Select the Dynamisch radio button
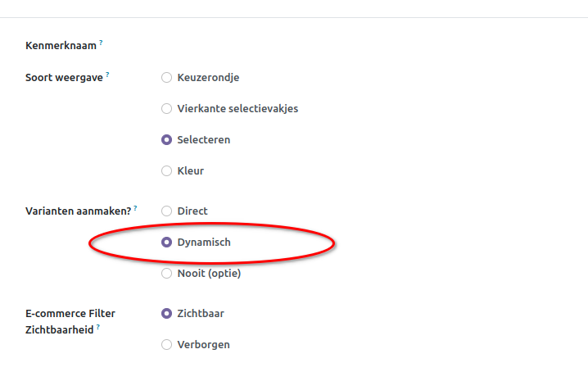This screenshot has height=372, width=588. pos(166,243)
